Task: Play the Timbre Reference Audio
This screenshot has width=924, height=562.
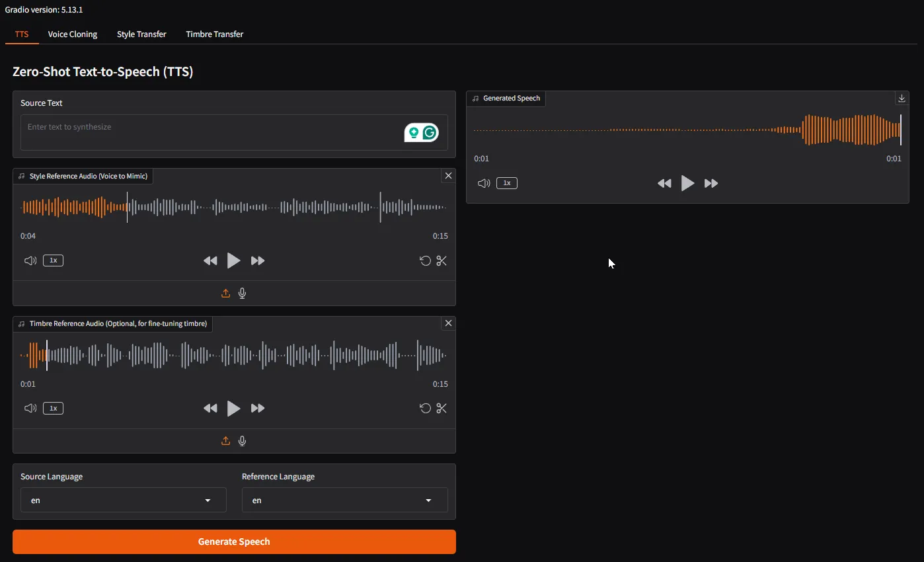Action: pyautogui.click(x=233, y=408)
